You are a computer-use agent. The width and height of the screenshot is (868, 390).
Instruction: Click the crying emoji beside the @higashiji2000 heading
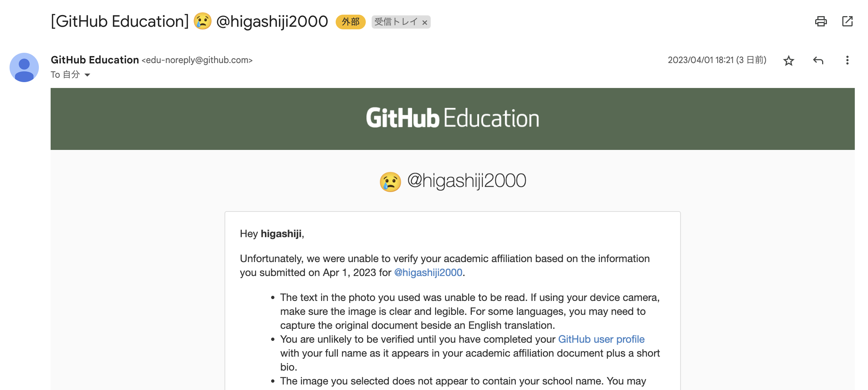(x=390, y=182)
